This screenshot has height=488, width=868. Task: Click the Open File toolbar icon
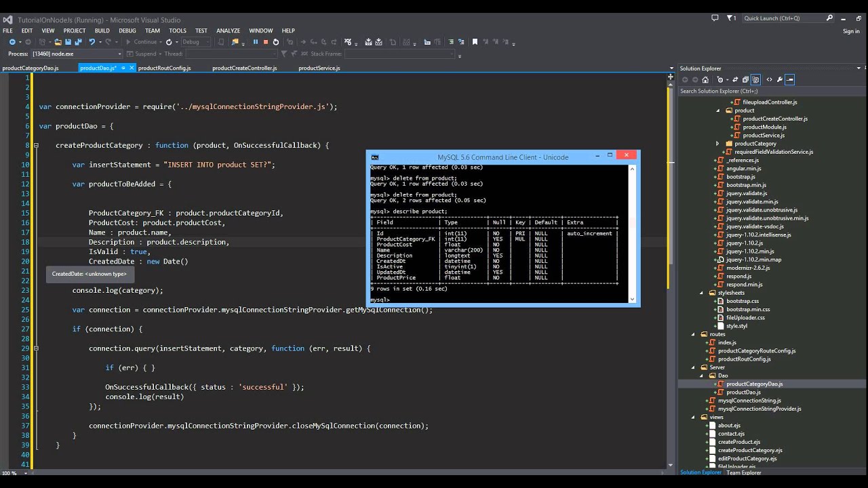pyautogui.click(x=58, y=41)
